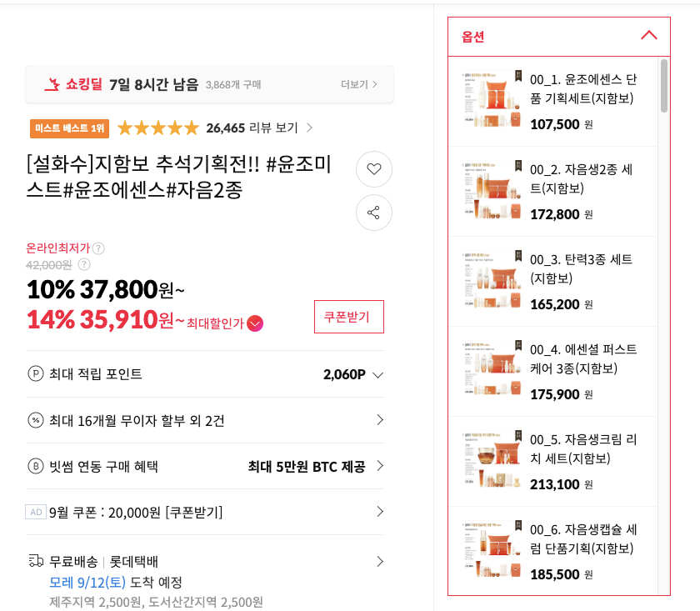Click thumbnail of 자음생크림 리치 option
Image resolution: width=700 pixels, height=611 pixels.
[x=492, y=460]
